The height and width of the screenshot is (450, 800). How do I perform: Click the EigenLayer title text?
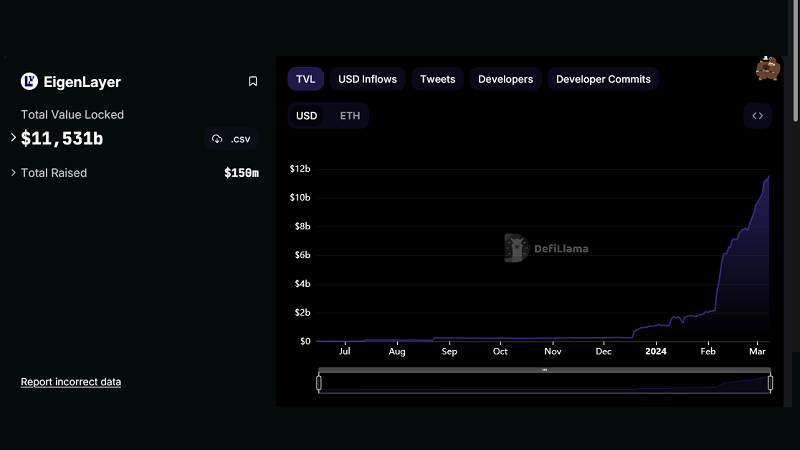click(x=82, y=82)
